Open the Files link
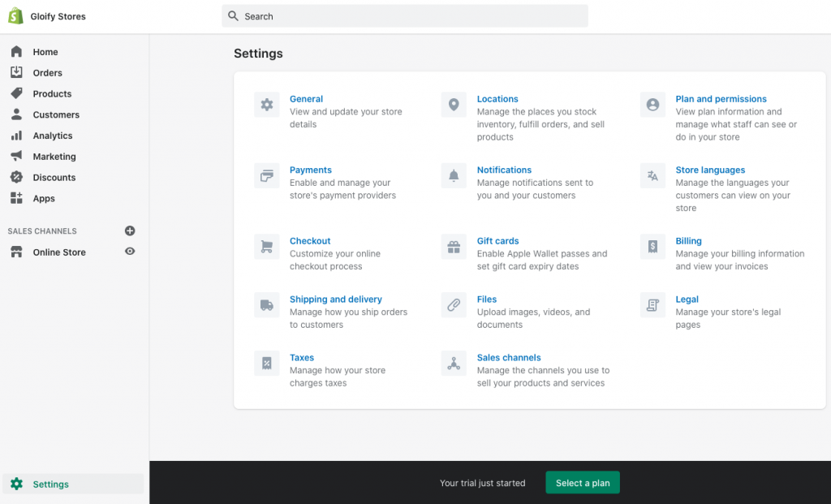Screen dimensions: 831x504 487,299
